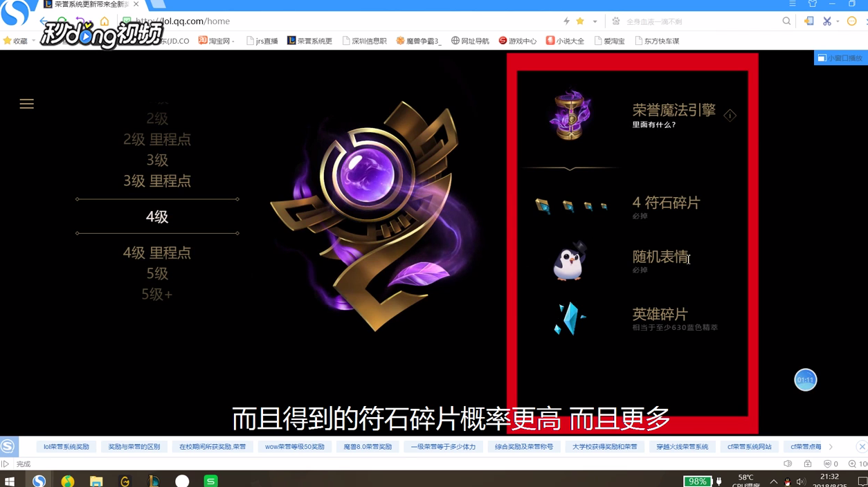Open the 网址导航 bookmark

tap(470, 41)
